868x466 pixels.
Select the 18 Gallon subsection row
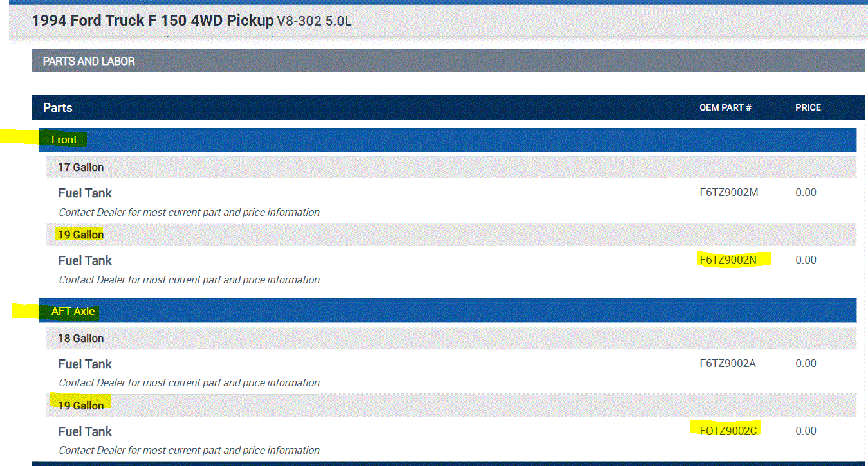tap(81, 339)
